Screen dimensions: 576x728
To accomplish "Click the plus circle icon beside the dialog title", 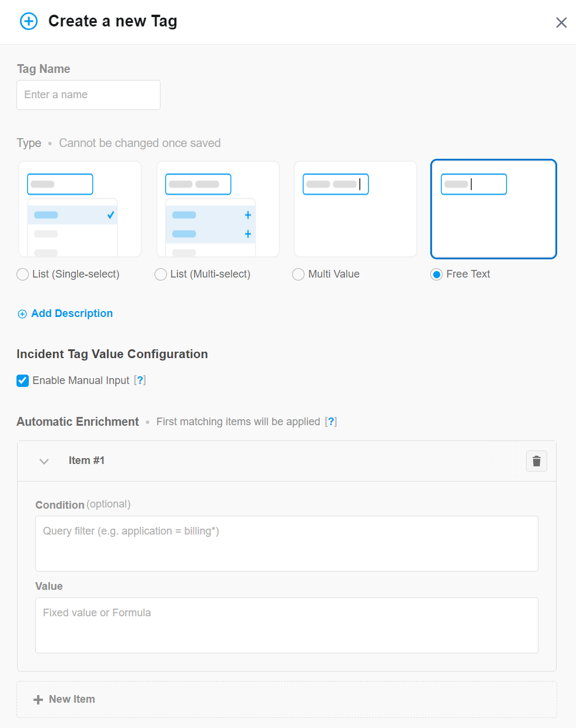I will [x=28, y=21].
